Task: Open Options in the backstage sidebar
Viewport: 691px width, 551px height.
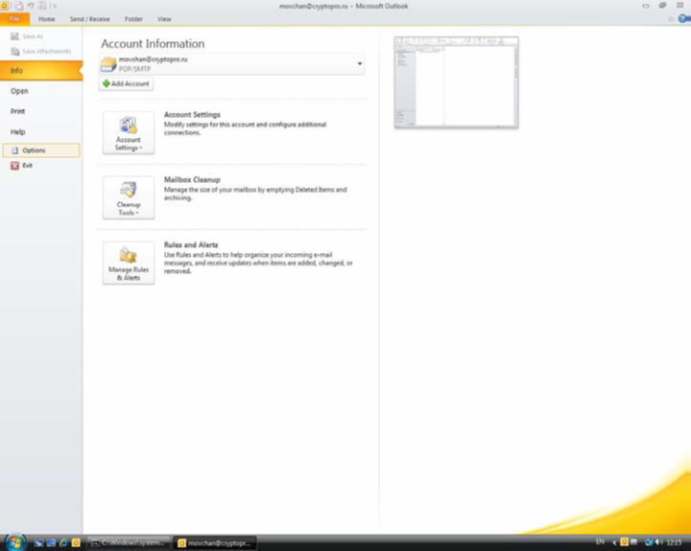Action: click(x=41, y=150)
